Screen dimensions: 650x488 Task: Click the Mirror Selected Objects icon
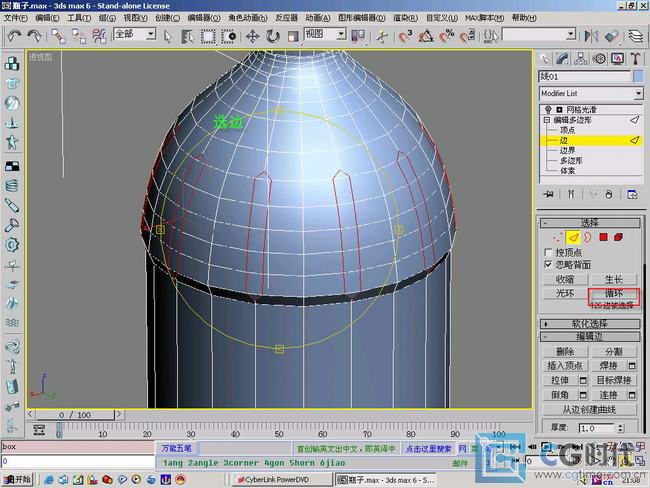coord(591,36)
